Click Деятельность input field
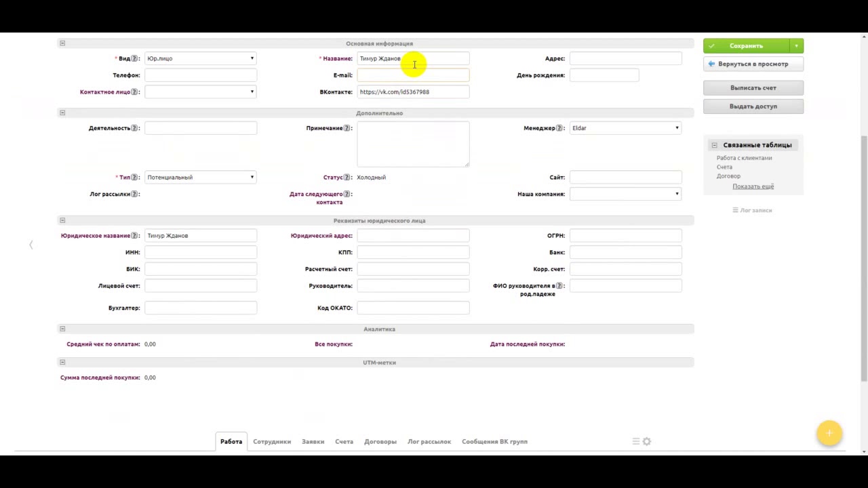The width and height of the screenshot is (868, 488). pos(201,128)
